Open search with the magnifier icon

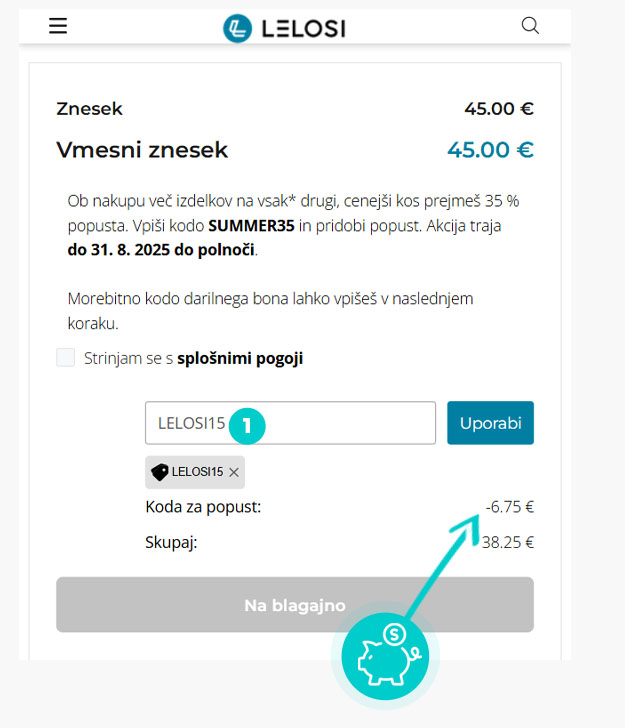pos(530,26)
